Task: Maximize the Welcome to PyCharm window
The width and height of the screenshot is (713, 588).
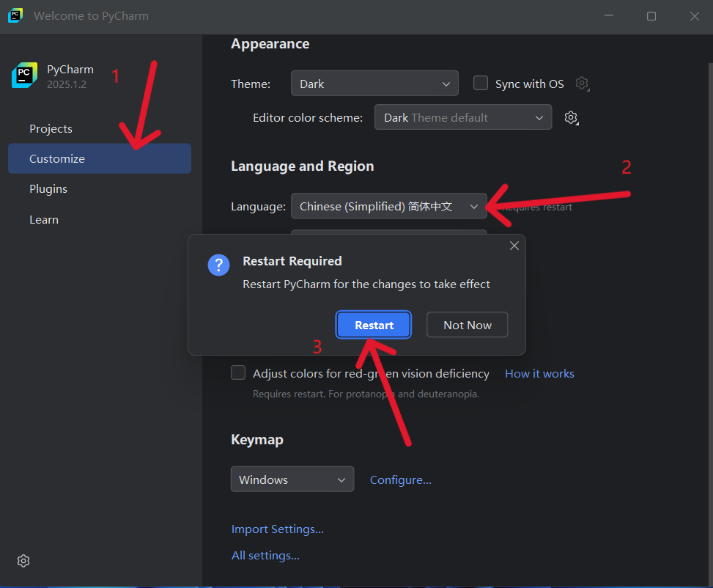Action: click(x=651, y=16)
